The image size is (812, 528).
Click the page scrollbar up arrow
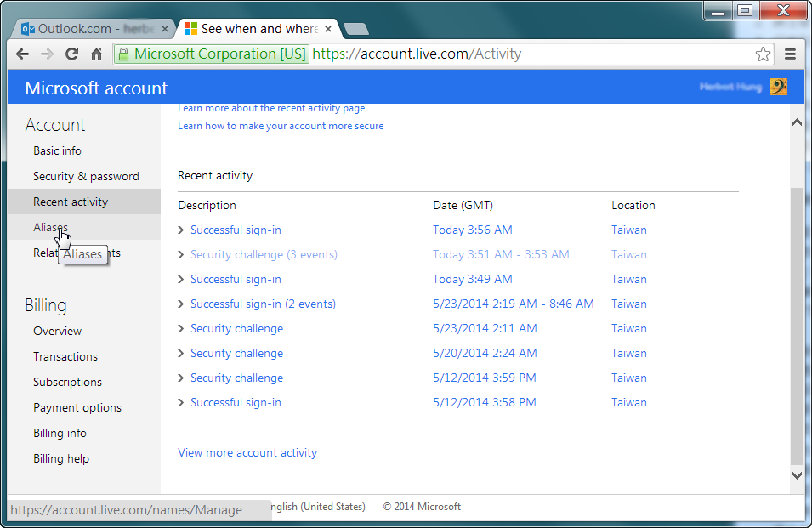coord(797,122)
